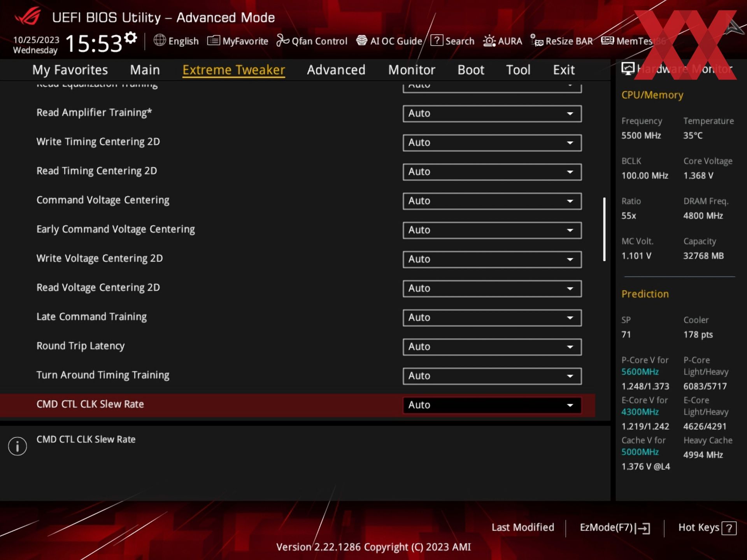
Task: Go to Boot tab
Action: (471, 70)
